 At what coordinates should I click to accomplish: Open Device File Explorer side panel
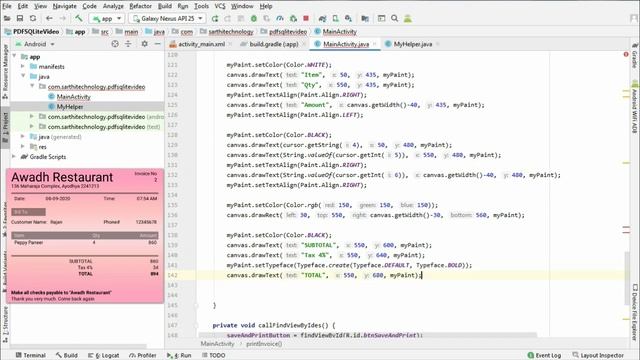point(635,312)
